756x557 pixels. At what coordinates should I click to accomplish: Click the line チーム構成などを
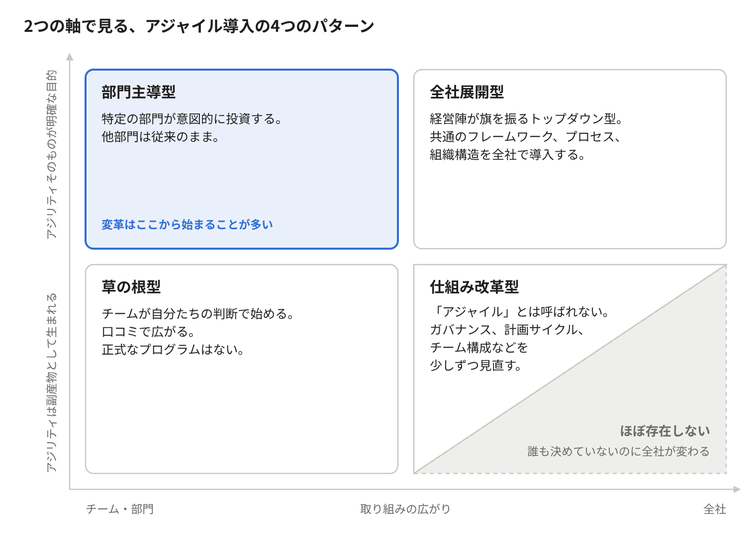coord(479,348)
